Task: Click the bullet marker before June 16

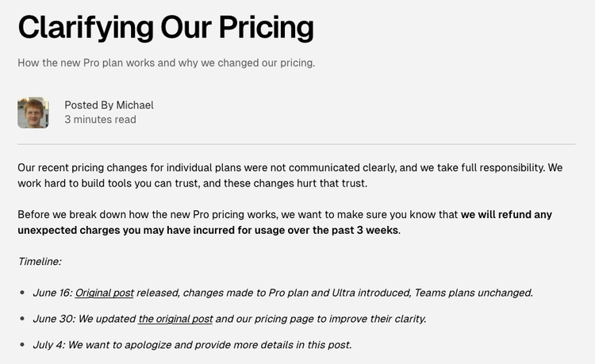Action: click(x=22, y=293)
